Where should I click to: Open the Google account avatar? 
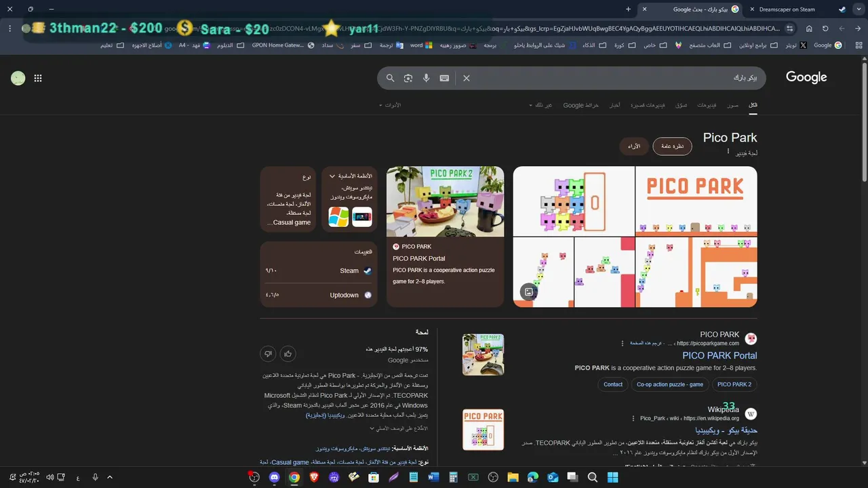pyautogui.click(x=18, y=78)
